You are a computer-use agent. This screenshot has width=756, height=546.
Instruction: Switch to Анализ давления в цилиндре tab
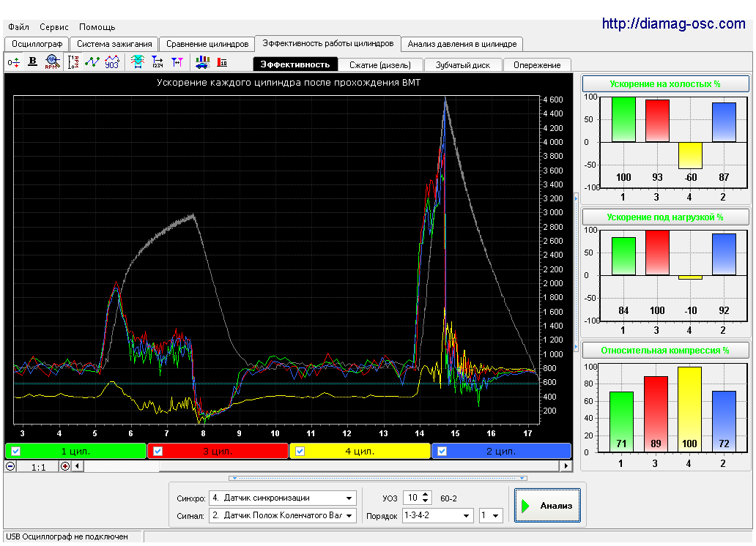coord(462,44)
